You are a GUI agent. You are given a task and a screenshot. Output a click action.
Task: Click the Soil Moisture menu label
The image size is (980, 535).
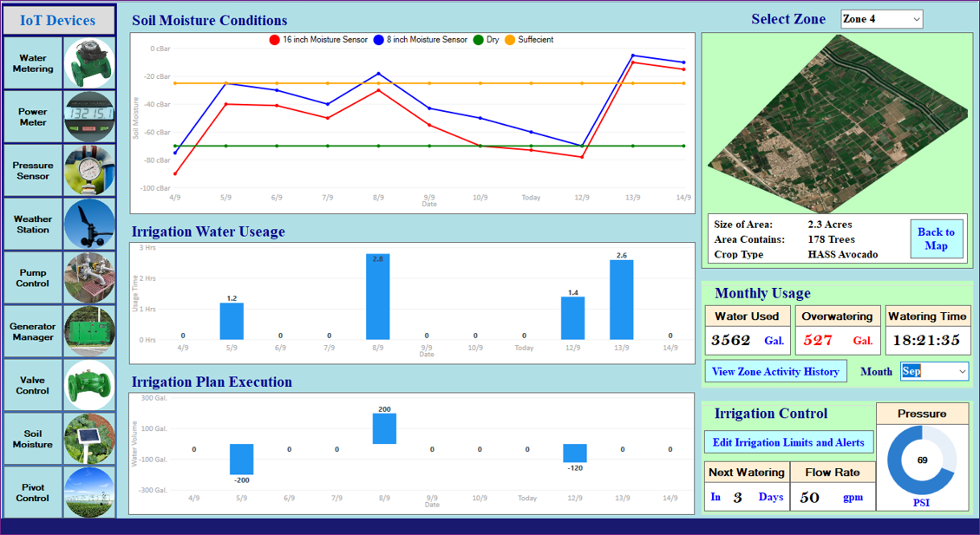(x=33, y=440)
